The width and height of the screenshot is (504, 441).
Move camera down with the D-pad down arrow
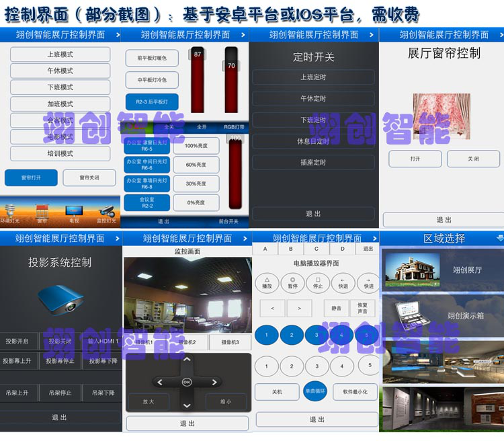click(x=187, y=405)
